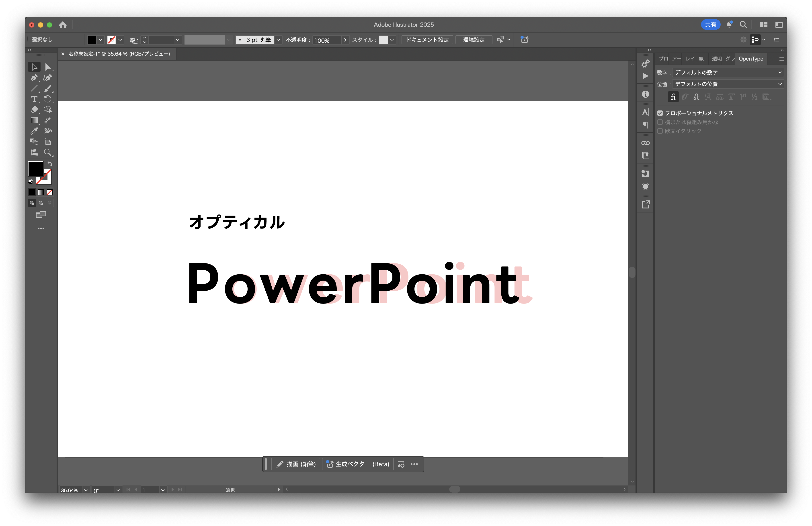
Task: Uncheck プロポーショナルメトリクス in the OpenType panel
Action: [660, 113]
